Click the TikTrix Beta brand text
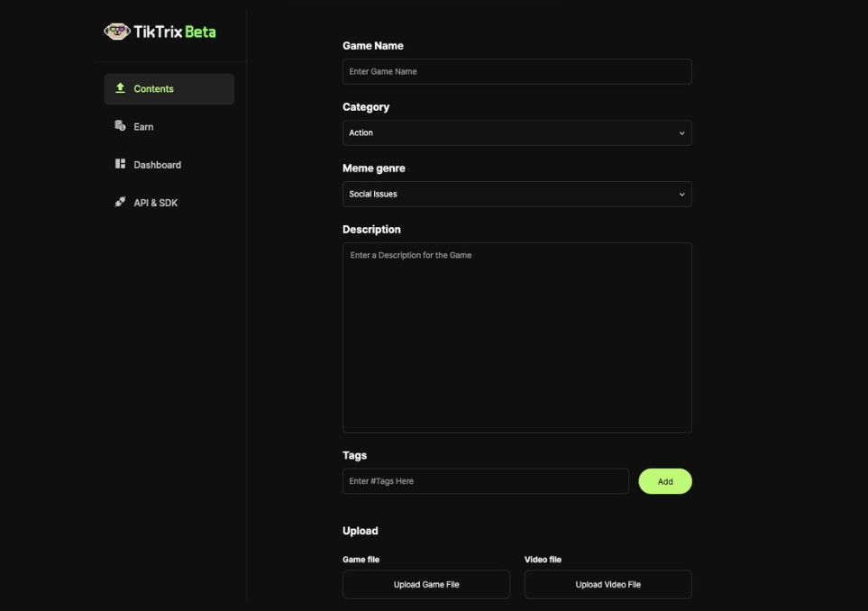This screenshot has height=611, width=868. (x=175, y=32)
